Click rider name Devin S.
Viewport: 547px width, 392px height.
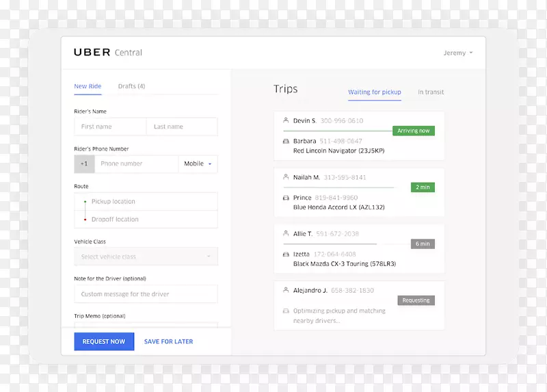[x=304, y=121]
